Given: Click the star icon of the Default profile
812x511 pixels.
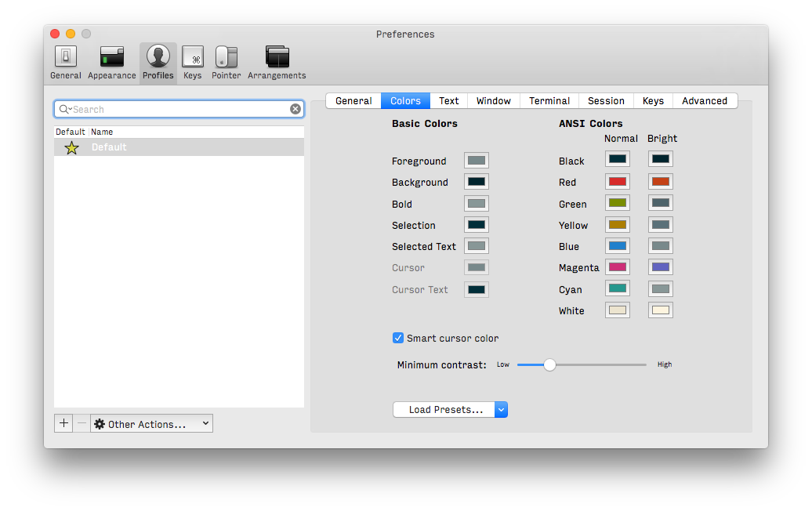Looking at the screenshot, I should [x=71, y=147].
